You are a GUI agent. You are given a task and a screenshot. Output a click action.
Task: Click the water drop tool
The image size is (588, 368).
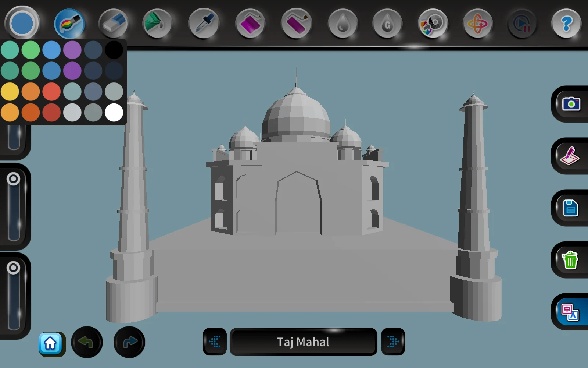[343, 24]
